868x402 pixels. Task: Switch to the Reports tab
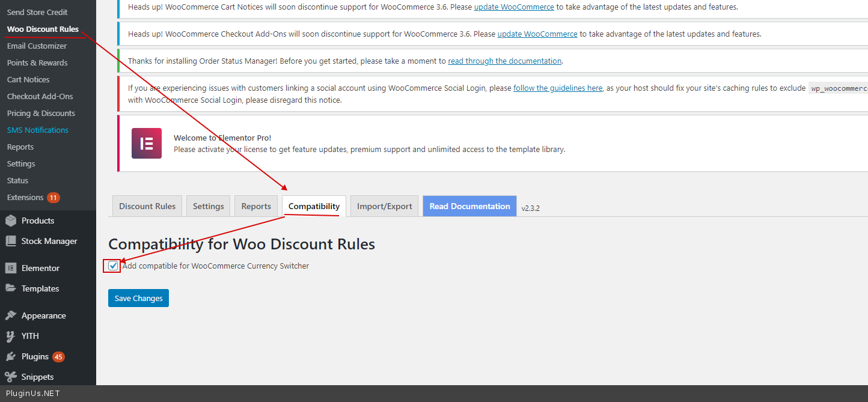point(256,206)
